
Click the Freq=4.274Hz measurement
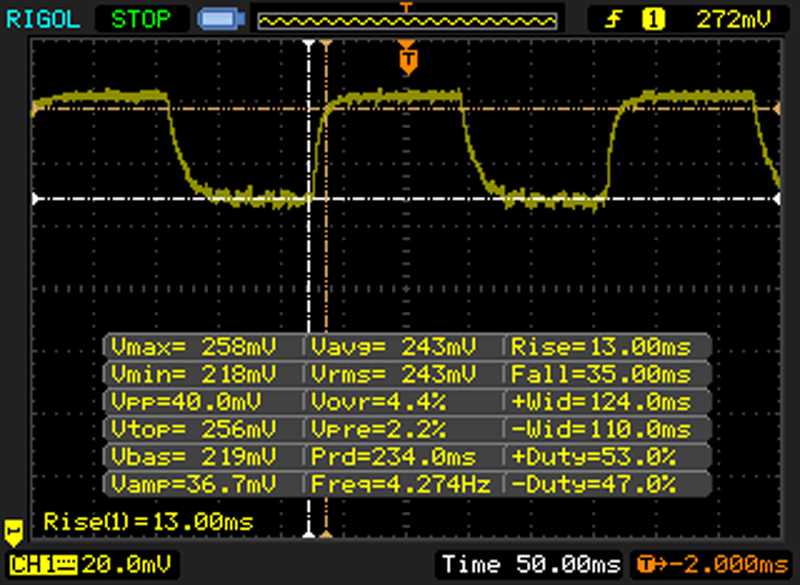401,484
